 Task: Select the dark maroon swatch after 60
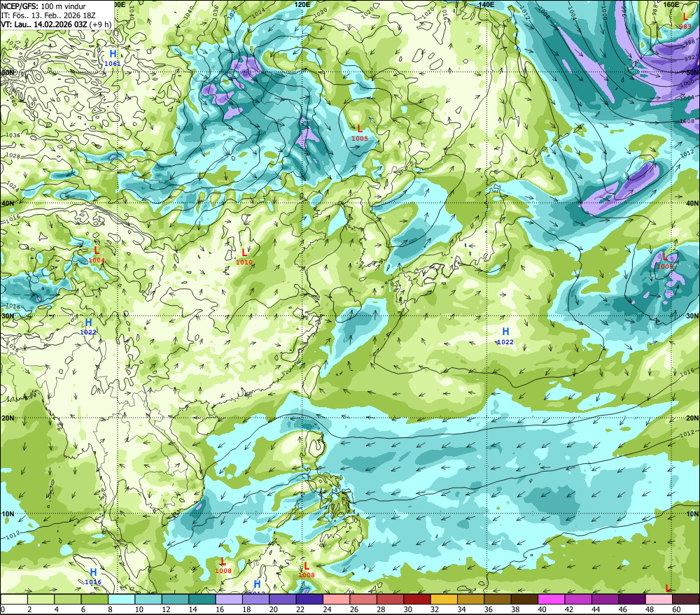pos(686,600)
